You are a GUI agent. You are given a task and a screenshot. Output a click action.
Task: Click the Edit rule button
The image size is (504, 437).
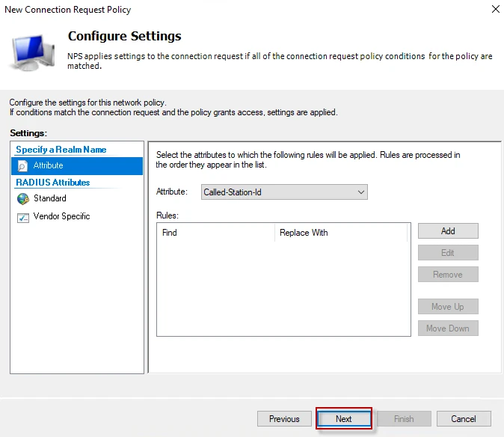[448, 253]
